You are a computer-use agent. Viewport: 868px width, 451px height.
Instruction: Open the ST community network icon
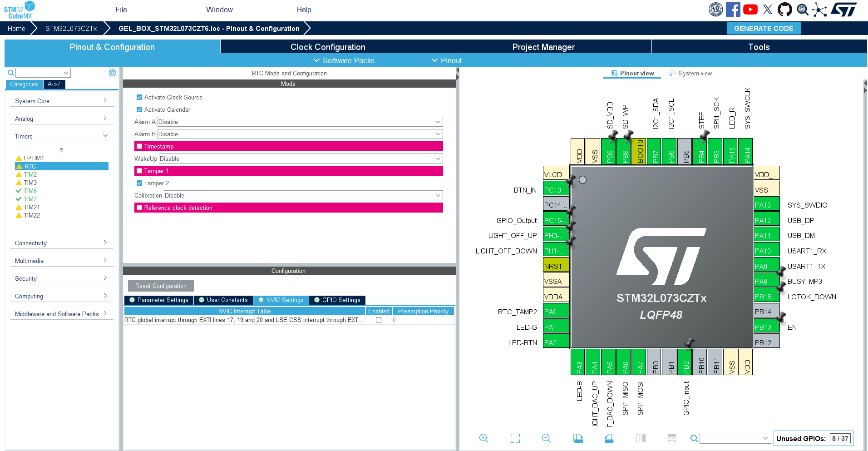819,10
